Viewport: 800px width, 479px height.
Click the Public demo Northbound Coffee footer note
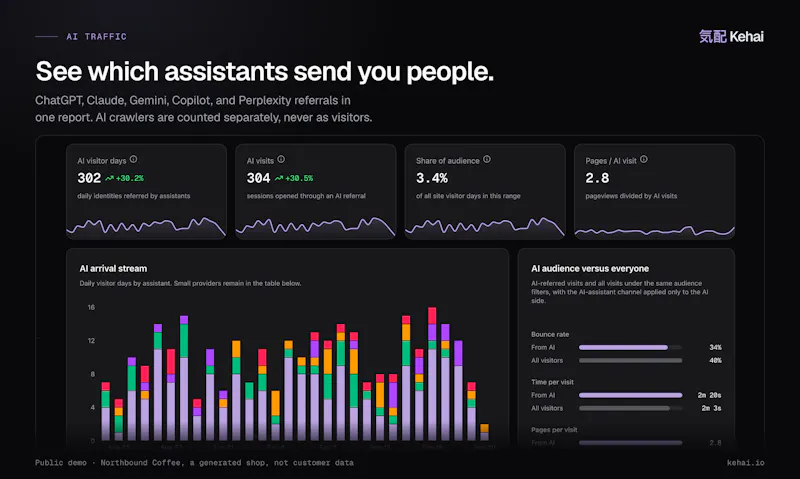coord(194,463)
